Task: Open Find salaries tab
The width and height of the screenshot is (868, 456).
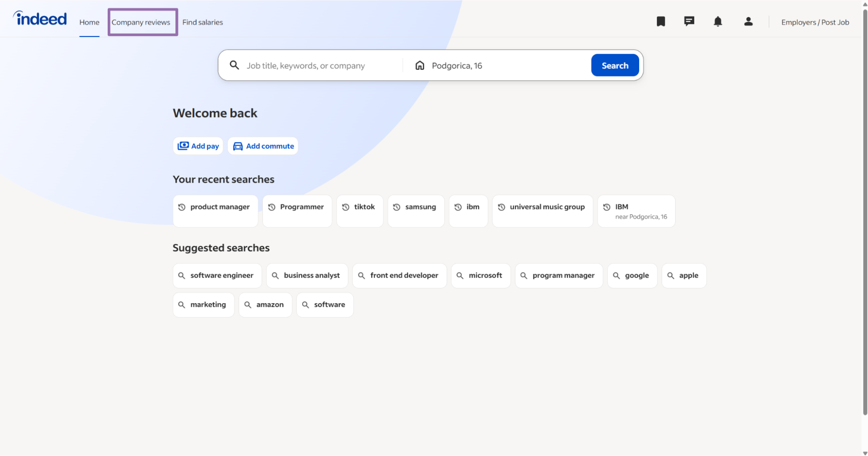Action: [202, 22]
